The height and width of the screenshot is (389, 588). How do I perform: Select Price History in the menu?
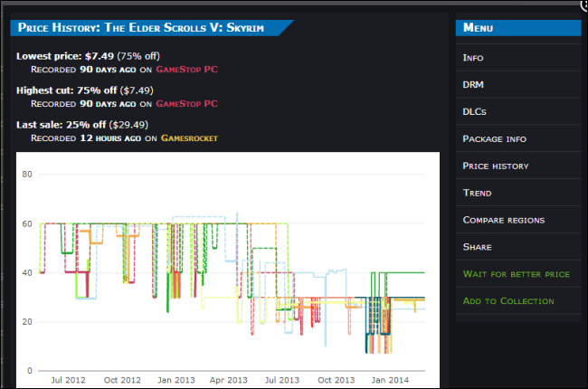coord(518,166)
